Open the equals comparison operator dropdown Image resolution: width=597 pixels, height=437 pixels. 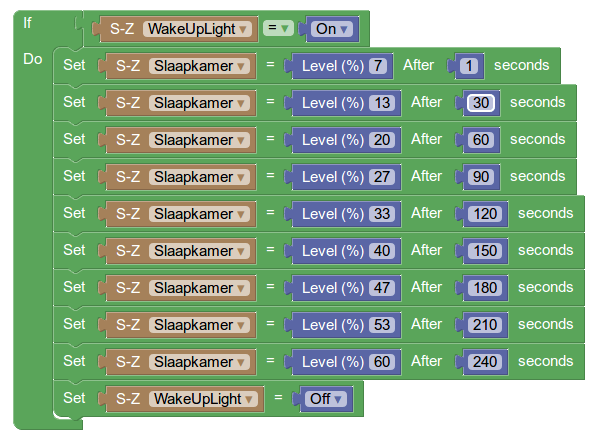coord(278,28)
